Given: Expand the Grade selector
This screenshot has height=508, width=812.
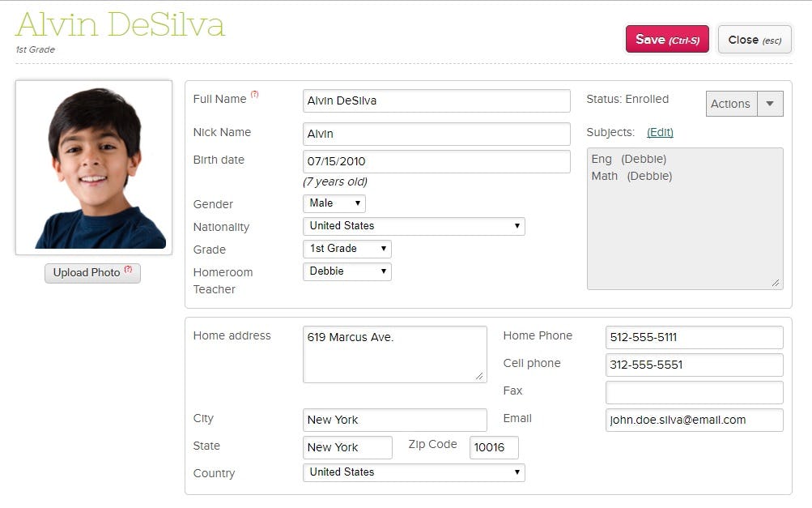Looking at the screenshot, I should (x=346, y=249).
